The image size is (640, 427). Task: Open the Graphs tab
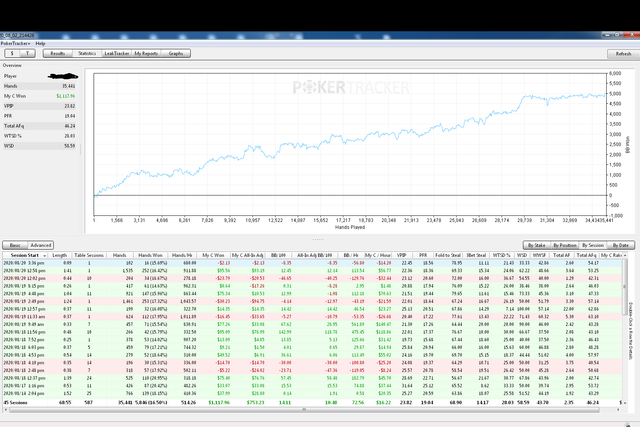click(x=176, y=53)
